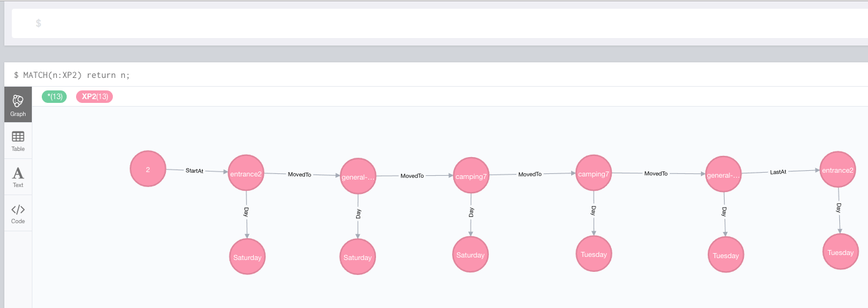Click the executed MATCH(n:XP2) query text

76,75
